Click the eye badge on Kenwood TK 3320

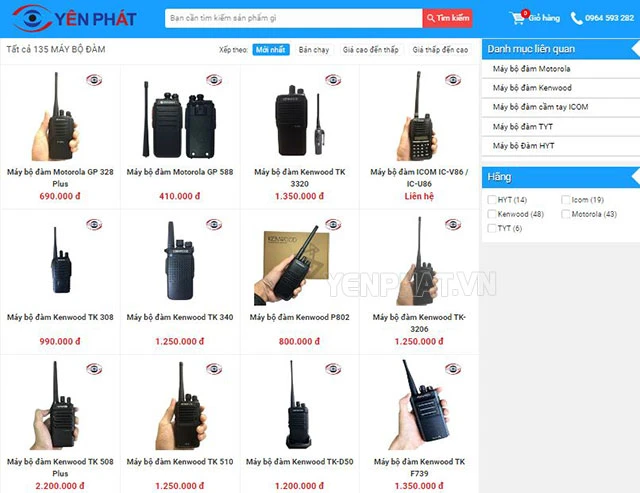coord(333,80)
